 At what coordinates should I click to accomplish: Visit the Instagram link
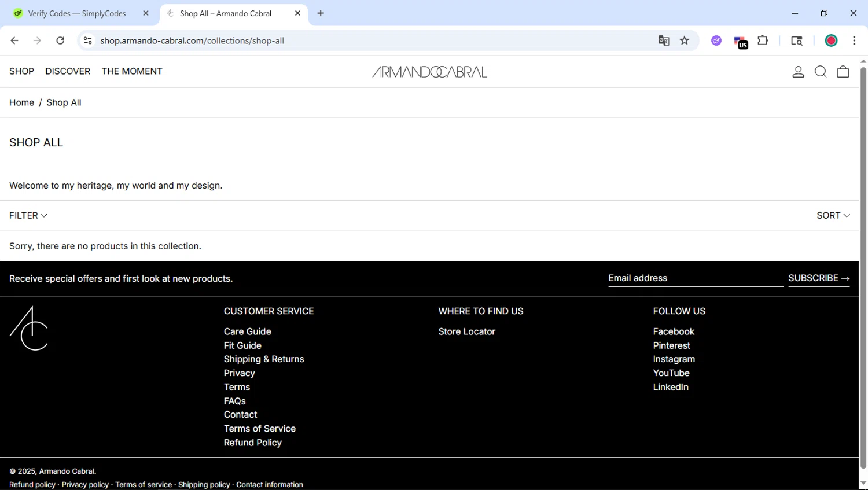pos(674,359)
